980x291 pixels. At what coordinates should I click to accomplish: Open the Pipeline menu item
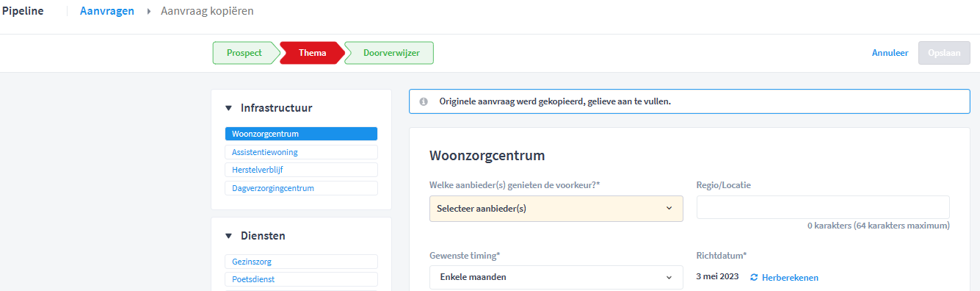23,11
